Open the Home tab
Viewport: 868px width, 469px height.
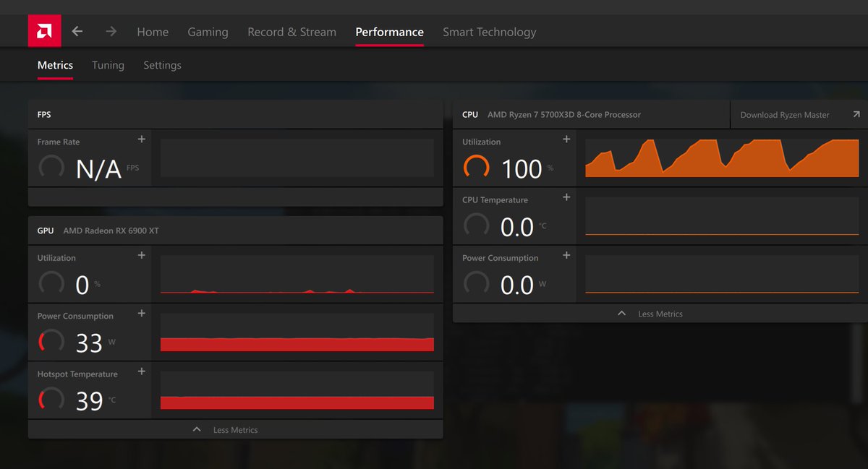pyautogui.click(x=153, y=32)
